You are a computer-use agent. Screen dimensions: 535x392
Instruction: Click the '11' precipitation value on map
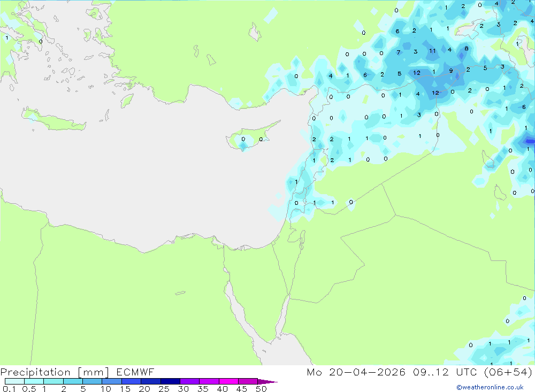(432, 51)
